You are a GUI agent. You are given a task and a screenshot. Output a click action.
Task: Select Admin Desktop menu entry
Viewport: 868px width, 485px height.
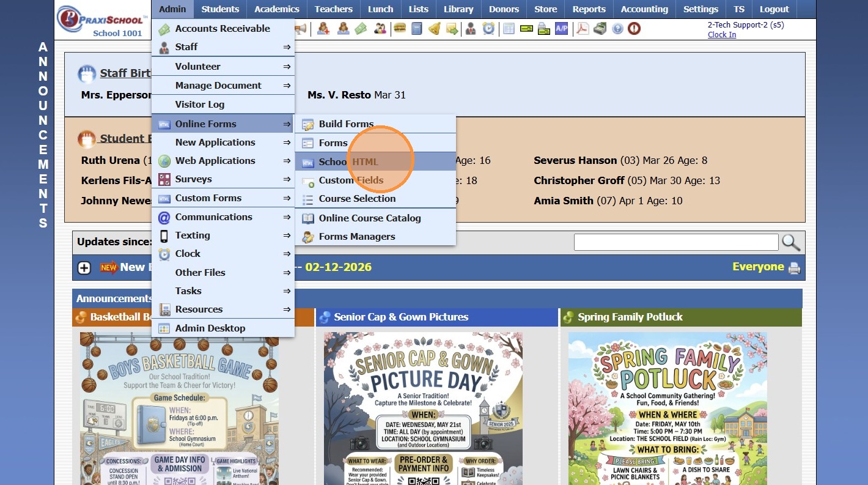point(223,328)
